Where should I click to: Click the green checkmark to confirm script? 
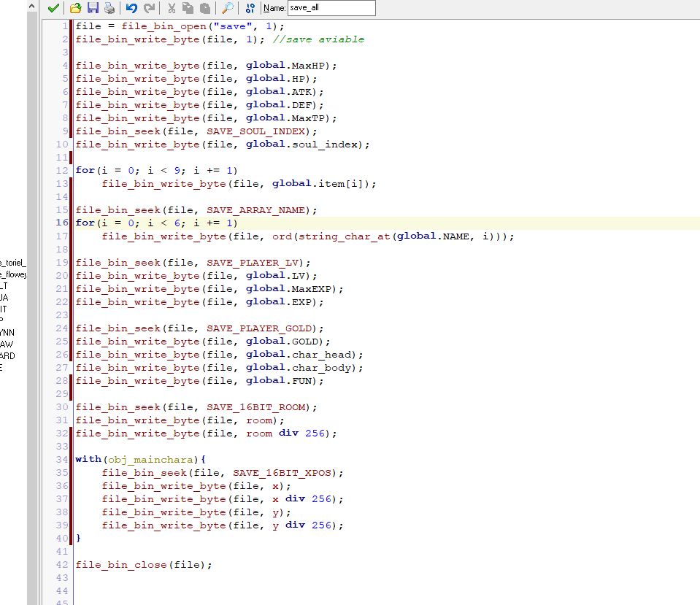[53, 8]
